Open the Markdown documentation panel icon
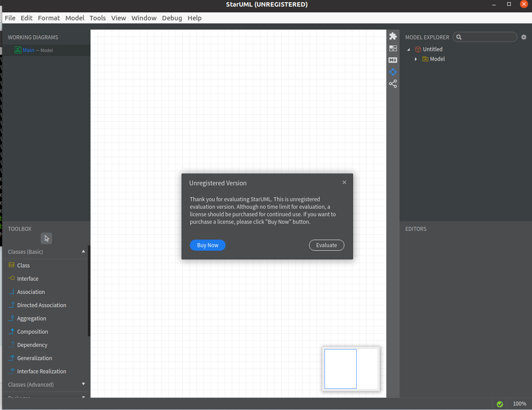This screenshot has width=532, height=410. [x=393, y=60]
